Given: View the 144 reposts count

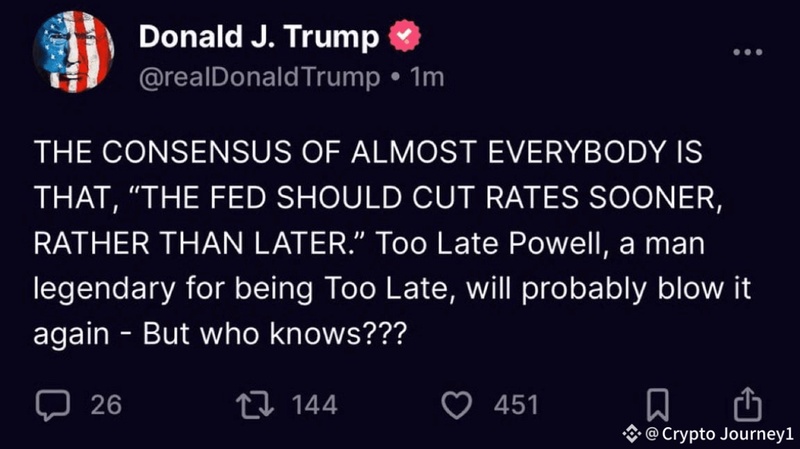Looking at the screenshot, I should (x=315, y=405).
